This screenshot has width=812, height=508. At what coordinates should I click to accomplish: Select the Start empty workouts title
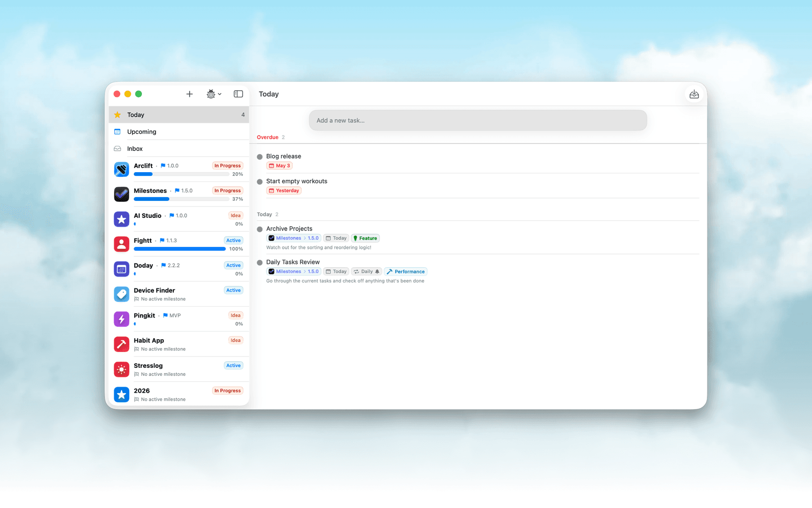point(297,181)
